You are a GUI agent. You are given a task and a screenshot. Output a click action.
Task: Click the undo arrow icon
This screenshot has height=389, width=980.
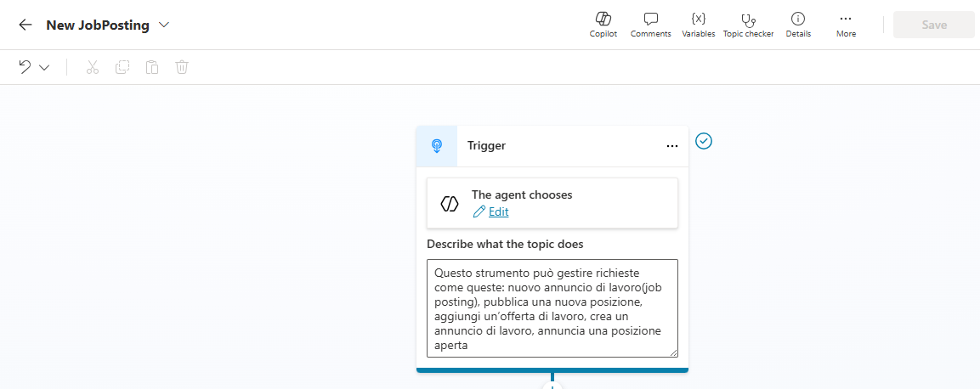point(25,67)
